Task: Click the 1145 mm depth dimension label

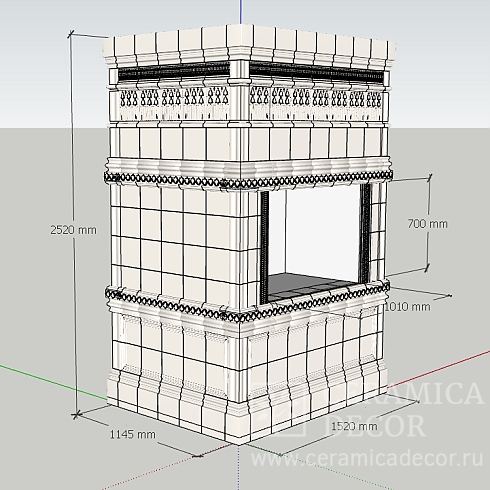Action: pyautogui.click(x=133, y=434)
